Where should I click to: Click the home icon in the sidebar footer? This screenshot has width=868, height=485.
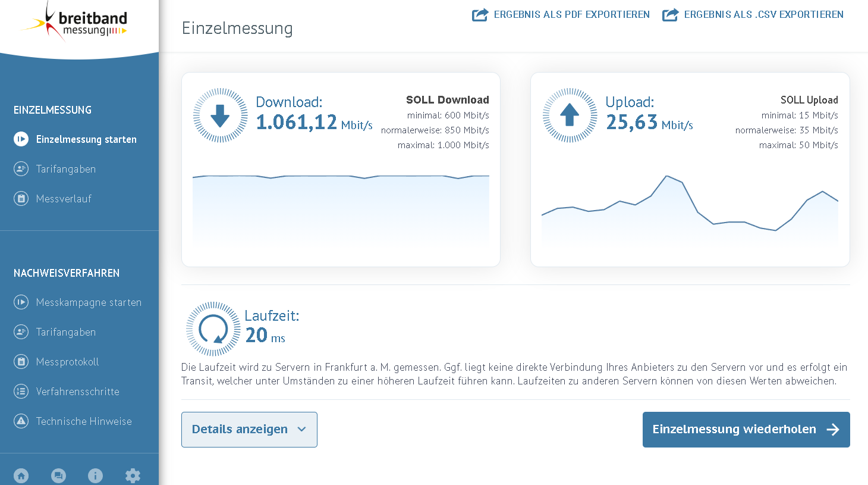coord(21,475)
